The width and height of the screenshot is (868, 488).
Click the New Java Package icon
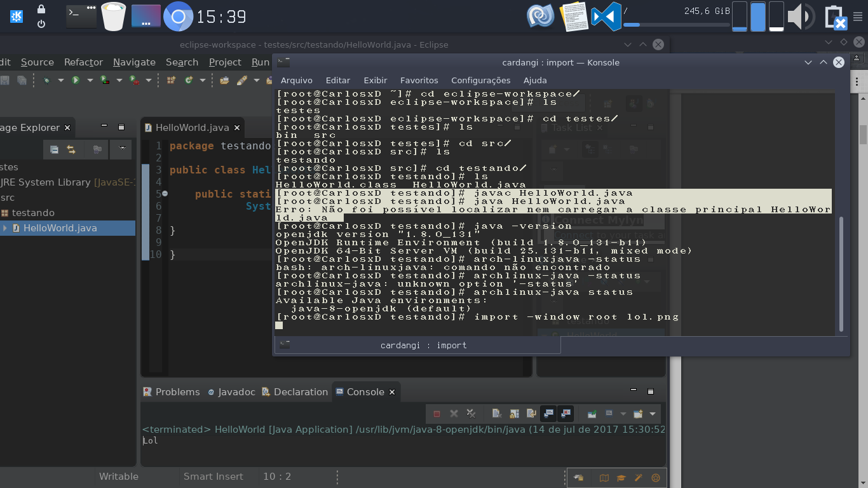point(171,80)
